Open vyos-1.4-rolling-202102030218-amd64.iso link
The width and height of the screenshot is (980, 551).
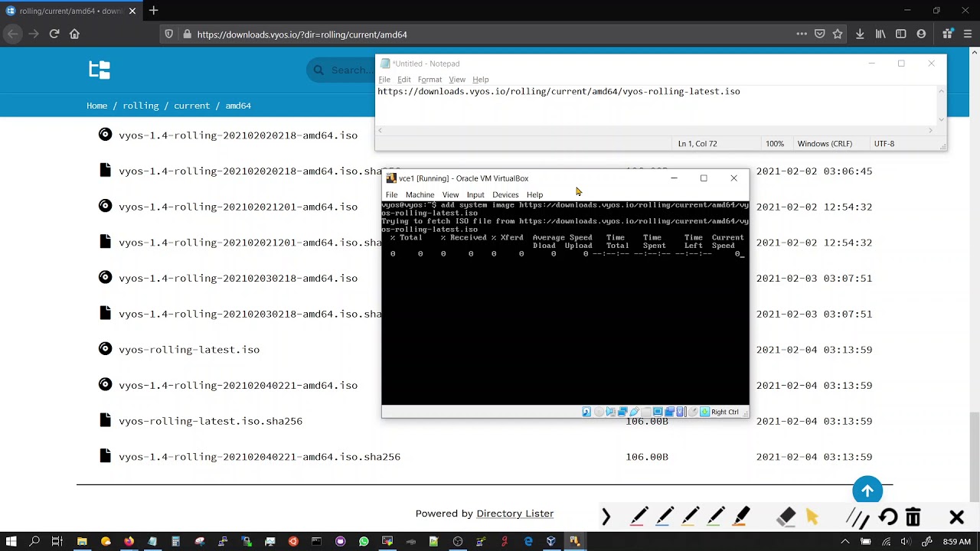click(x=238, y=278)
